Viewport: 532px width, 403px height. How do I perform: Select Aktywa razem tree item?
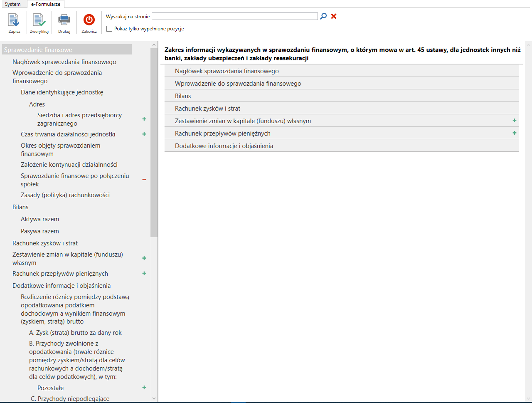tap(40, 219)
